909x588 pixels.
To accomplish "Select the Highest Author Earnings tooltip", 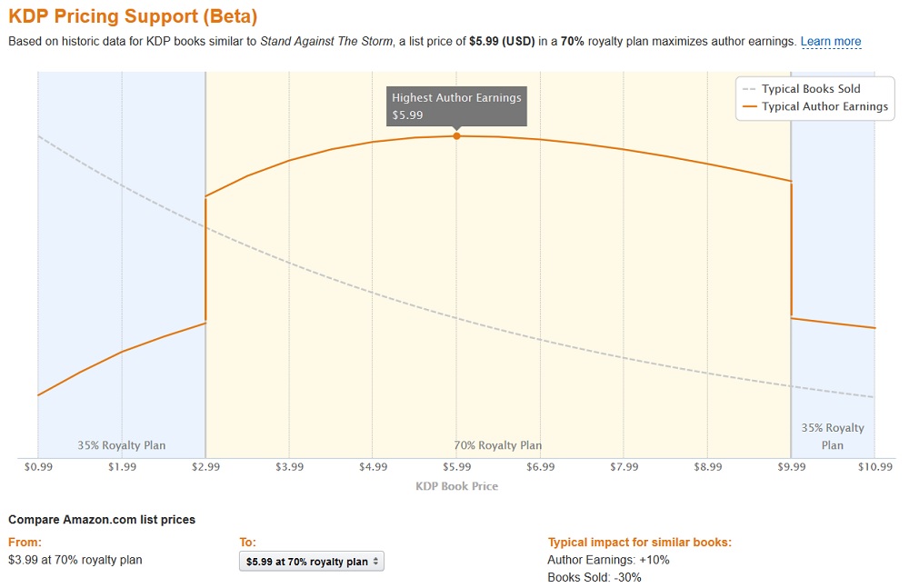I will coord(456,106).
